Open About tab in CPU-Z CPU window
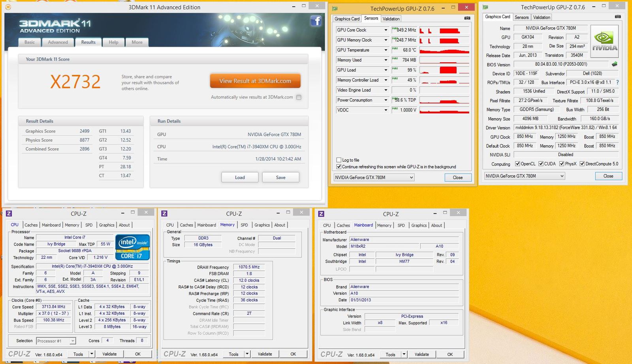Viewport: 632px width, 364px height. [124, 225]
